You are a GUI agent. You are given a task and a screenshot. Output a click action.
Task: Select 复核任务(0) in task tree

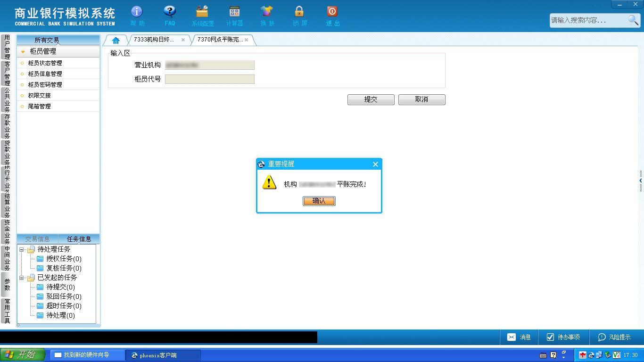click(x=59, y=268)
